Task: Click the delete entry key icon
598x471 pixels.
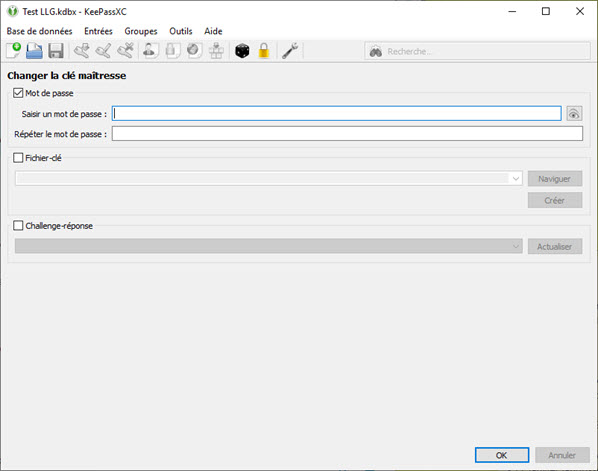Action: [x=126, y=51]
